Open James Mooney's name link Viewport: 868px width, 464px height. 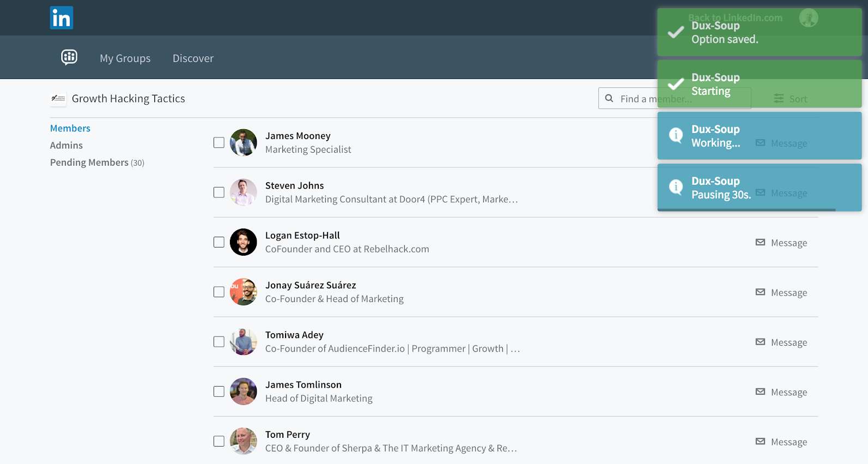[298, 136]
